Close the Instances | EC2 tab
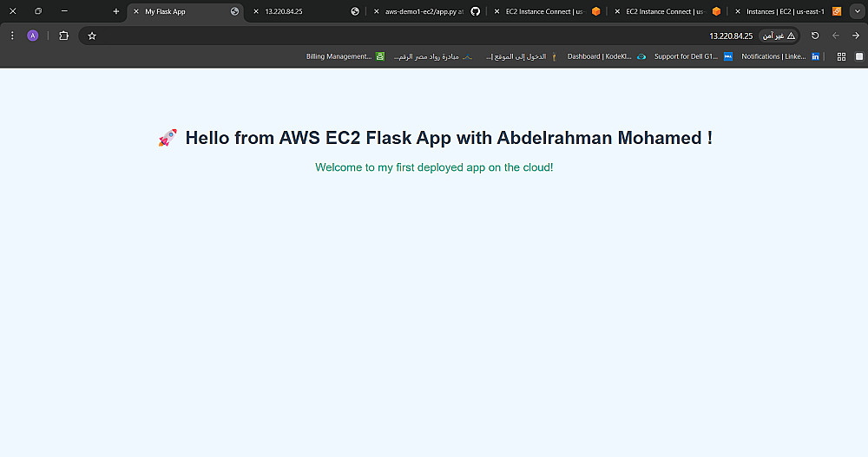 pyautogui.click(x=737, y=11)
